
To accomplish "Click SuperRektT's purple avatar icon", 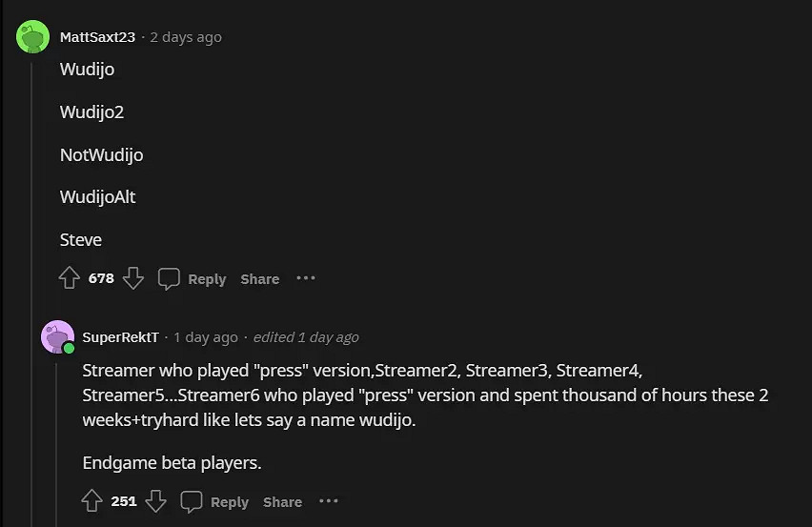I will (57, 337).
